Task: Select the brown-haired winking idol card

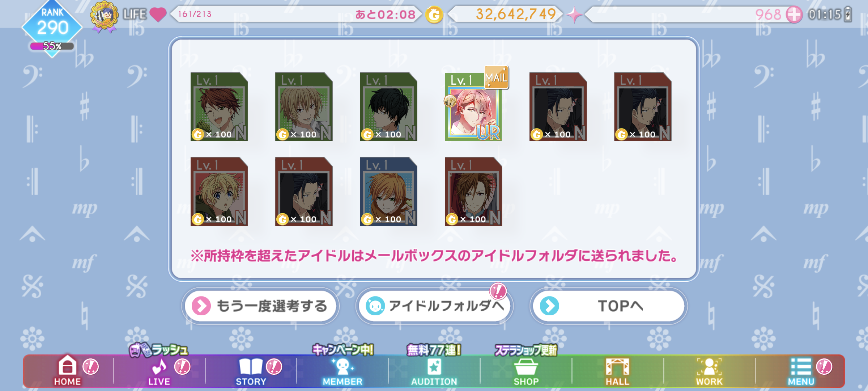Action: tap(219, 106)
